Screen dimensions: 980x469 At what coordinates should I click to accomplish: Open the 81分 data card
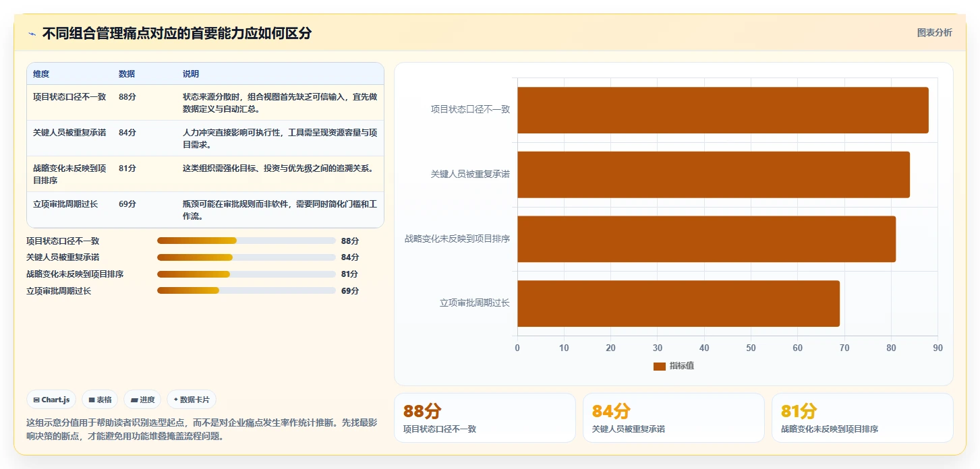pyautogui.click(x=863, y=418)
